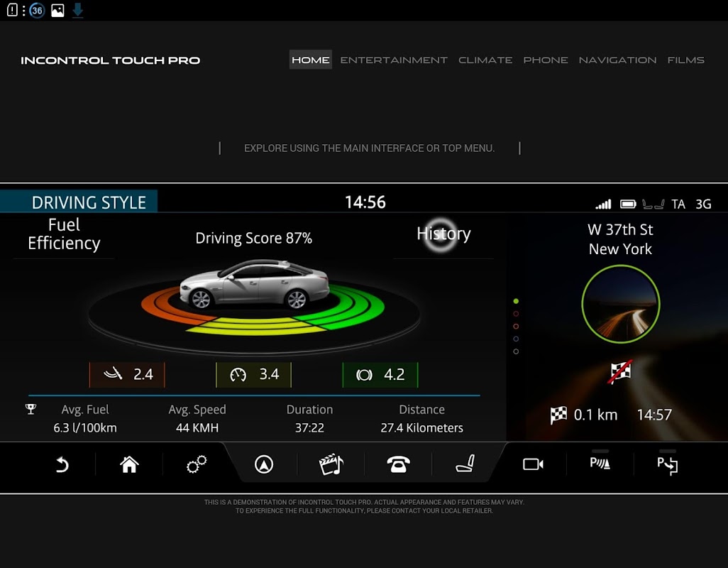This screenshot has width=728, height=568.
Task: Click the trophy icon near Avg. Fuel
Action: coord(31,409)
